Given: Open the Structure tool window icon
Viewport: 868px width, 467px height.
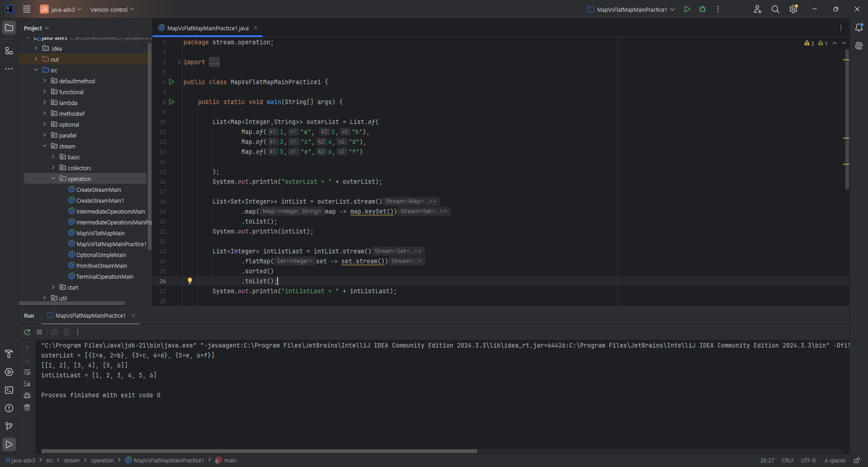Looking at the screenshot, I should coord(9,51).
